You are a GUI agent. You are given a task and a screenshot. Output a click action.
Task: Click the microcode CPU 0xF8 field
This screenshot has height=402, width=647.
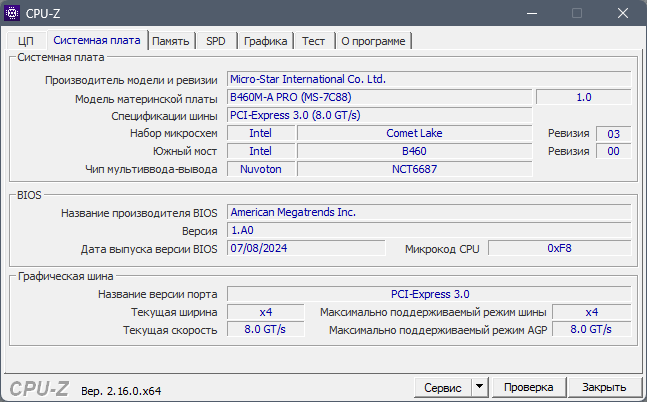click(x=560, y=248)
